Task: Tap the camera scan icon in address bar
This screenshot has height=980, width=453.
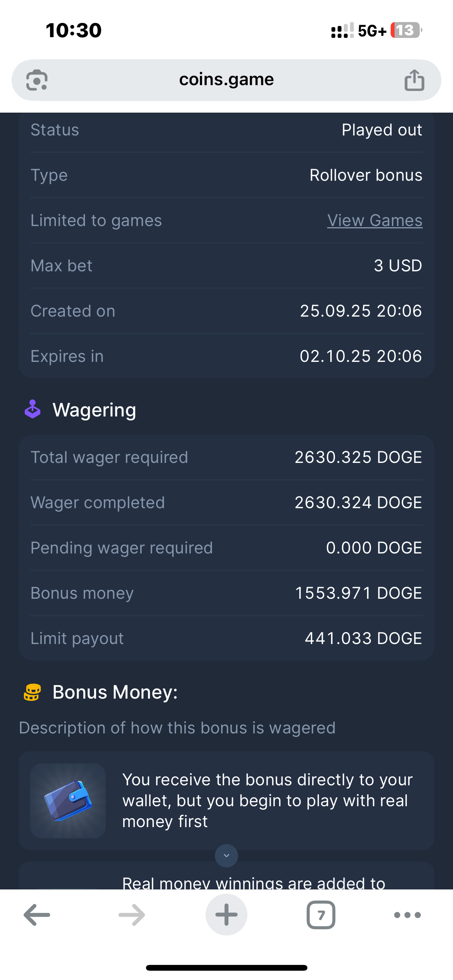Action: 37,80
